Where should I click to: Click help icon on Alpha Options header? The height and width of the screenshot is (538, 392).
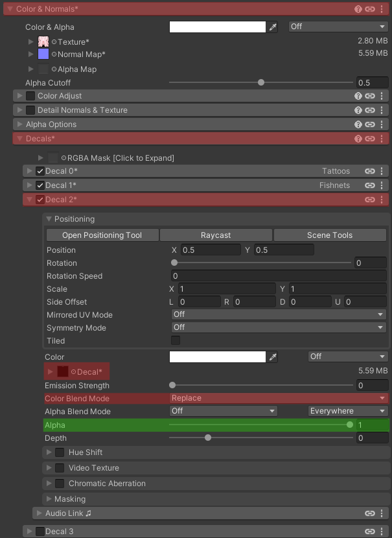[x=358, y=124]
